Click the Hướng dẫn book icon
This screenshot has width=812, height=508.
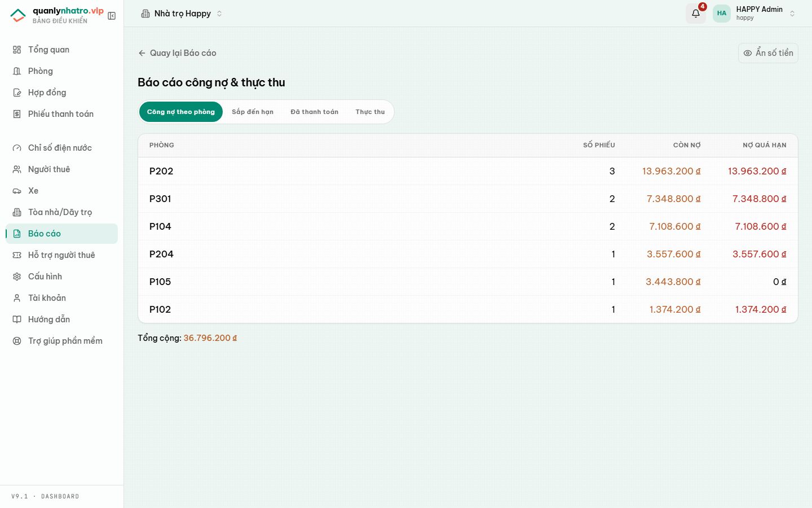(x=17, y=319)
